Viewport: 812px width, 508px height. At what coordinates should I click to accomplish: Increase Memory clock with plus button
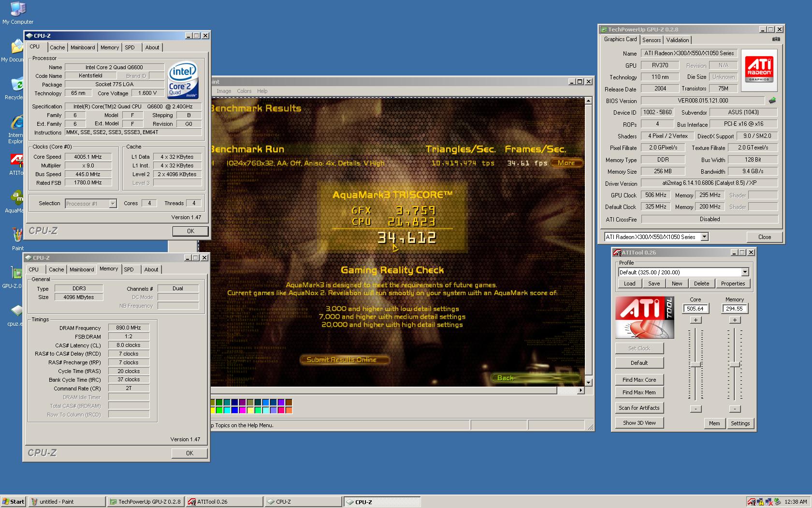735,320
